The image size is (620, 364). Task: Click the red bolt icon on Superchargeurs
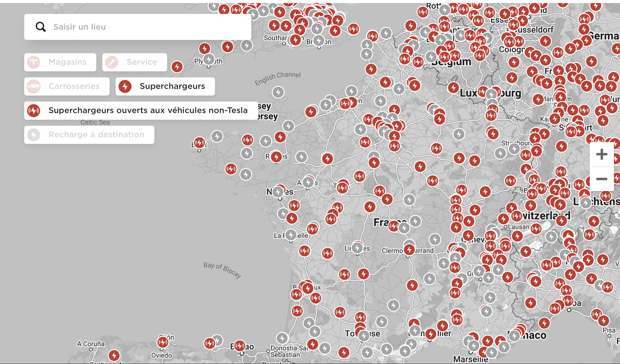click(x=125, y=86)
